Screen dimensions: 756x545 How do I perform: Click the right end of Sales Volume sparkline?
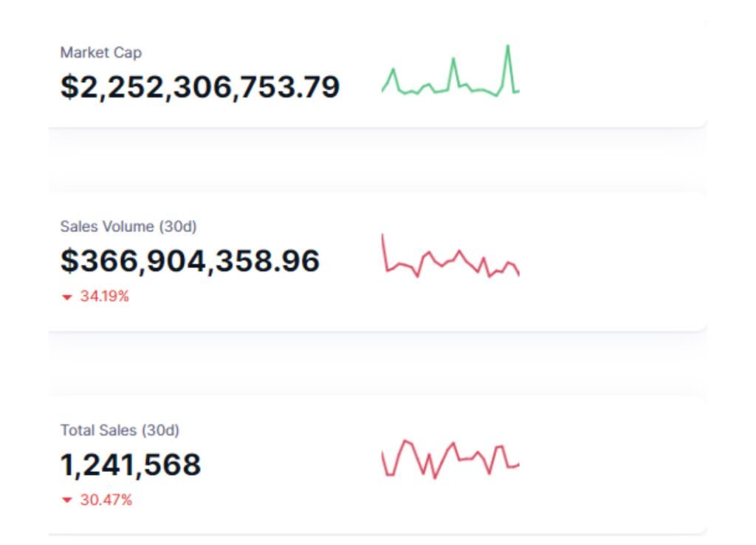[518, 274]
